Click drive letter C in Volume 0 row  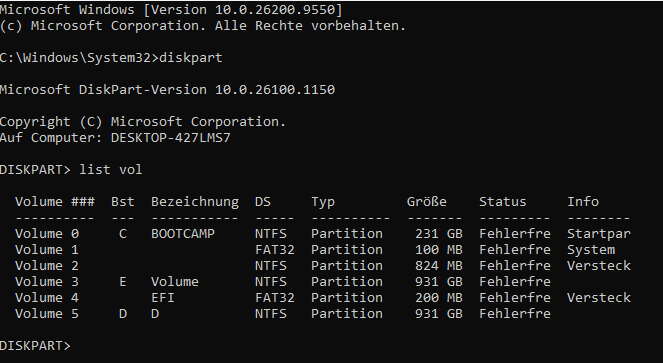[x=123, y=234]
